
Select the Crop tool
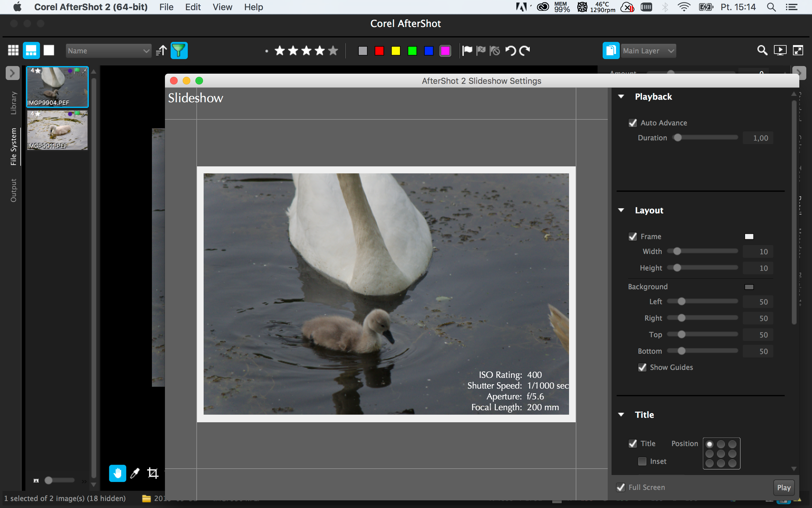click(153, 473)
